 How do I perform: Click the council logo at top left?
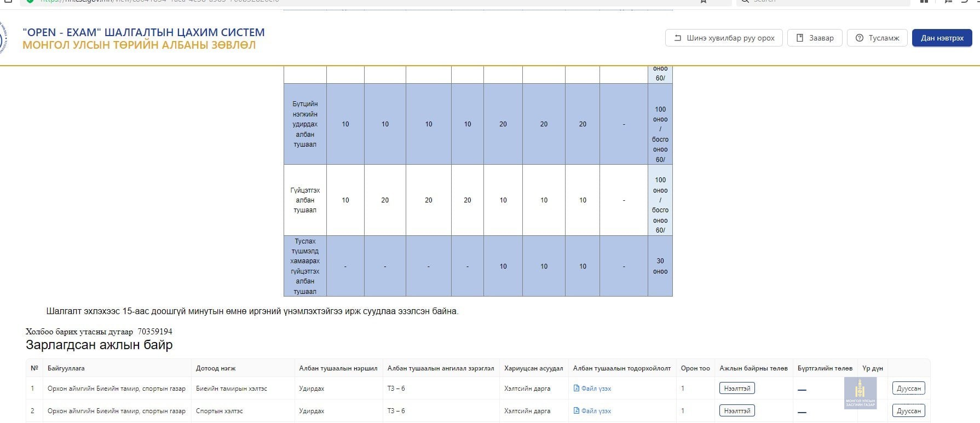[3, 38]
